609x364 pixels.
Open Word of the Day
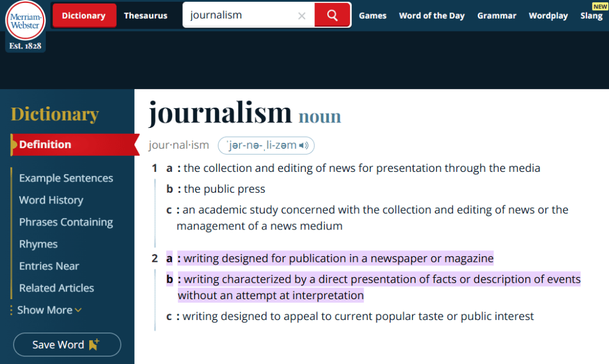[432, 15]
